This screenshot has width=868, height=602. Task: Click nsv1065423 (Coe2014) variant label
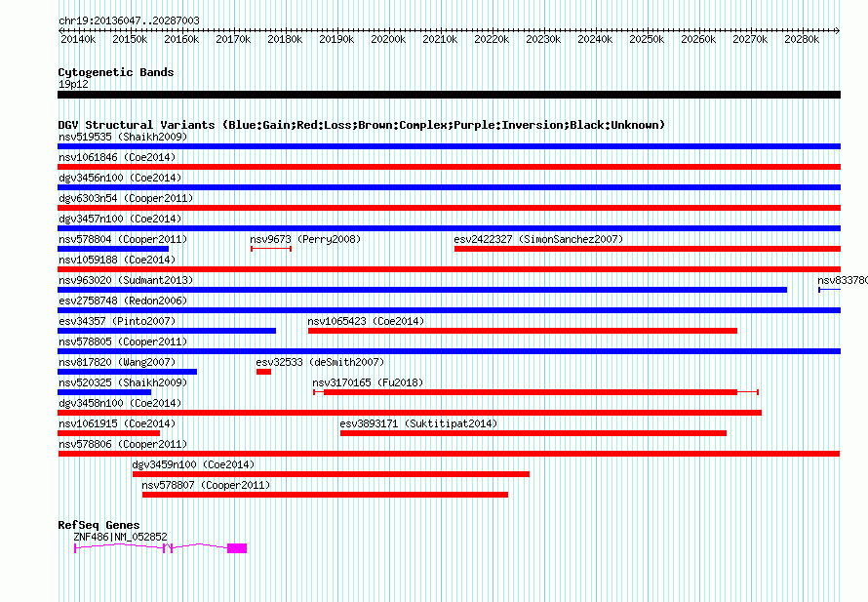coord(366,321)
